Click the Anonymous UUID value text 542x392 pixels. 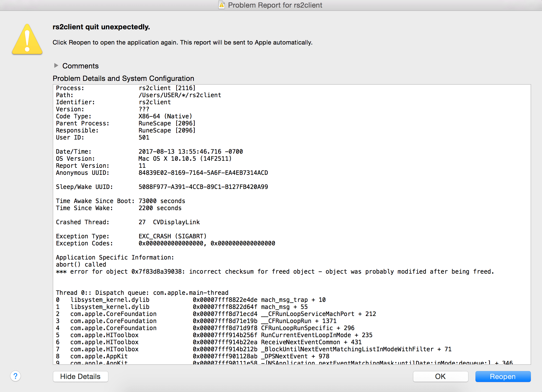click(203, 173)
